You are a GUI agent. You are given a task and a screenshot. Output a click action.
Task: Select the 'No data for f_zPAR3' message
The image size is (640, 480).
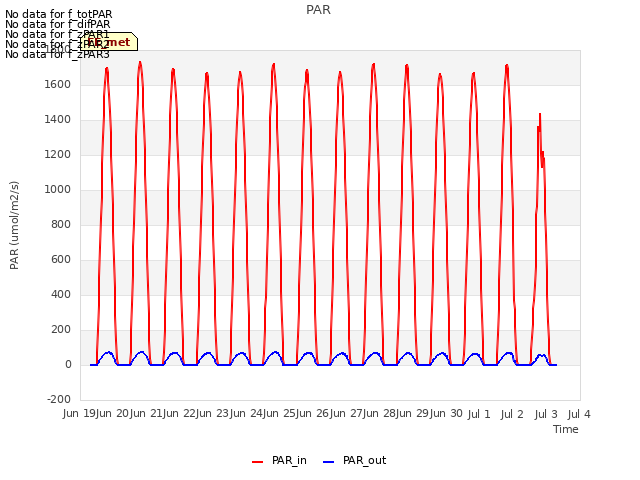(x=57, y=54)
